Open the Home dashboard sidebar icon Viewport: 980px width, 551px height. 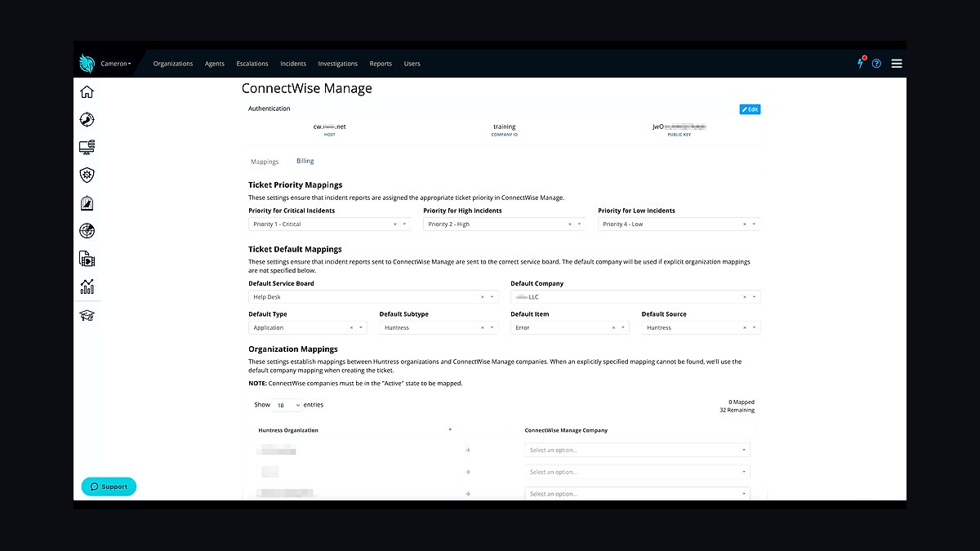(x=87, y=92)
